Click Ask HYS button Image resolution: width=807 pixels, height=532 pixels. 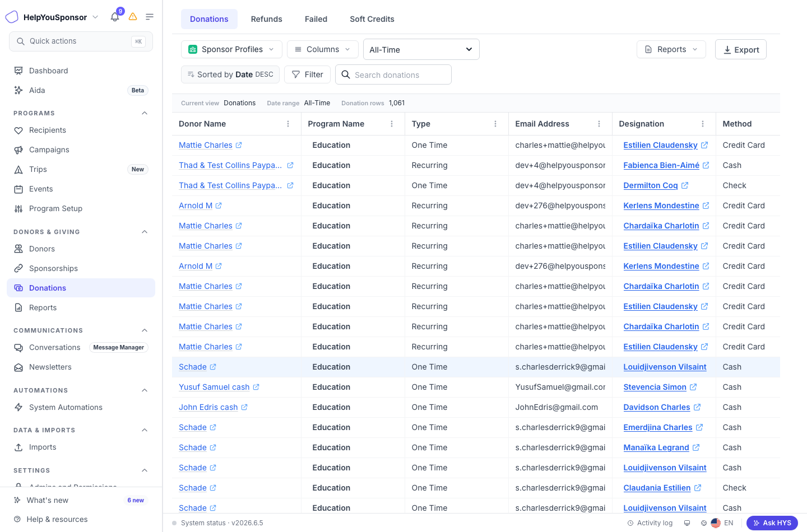pyautogui.click(x=772, y=523)
